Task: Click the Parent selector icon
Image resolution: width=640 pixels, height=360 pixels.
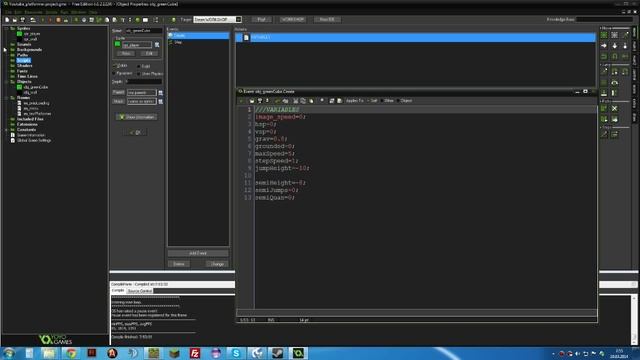Action: pyautogui.click(x=160, y=93)
